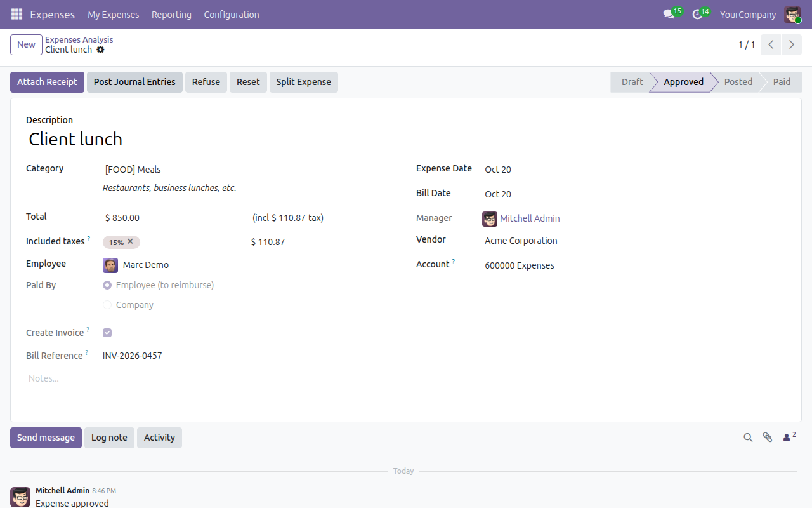Click the Expenses Analysis breadcrumb link
Viewport: 812px width, 508px height.
pos(79,39)
